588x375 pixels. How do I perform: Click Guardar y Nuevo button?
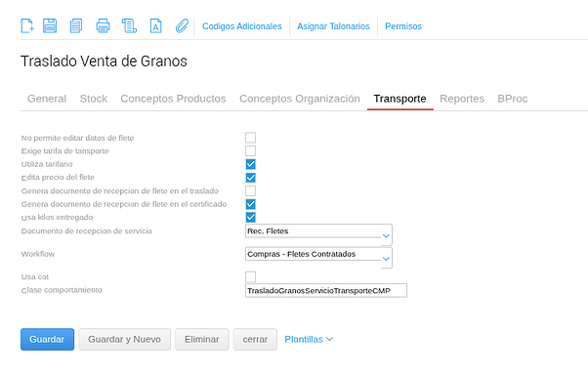point(124,340)
